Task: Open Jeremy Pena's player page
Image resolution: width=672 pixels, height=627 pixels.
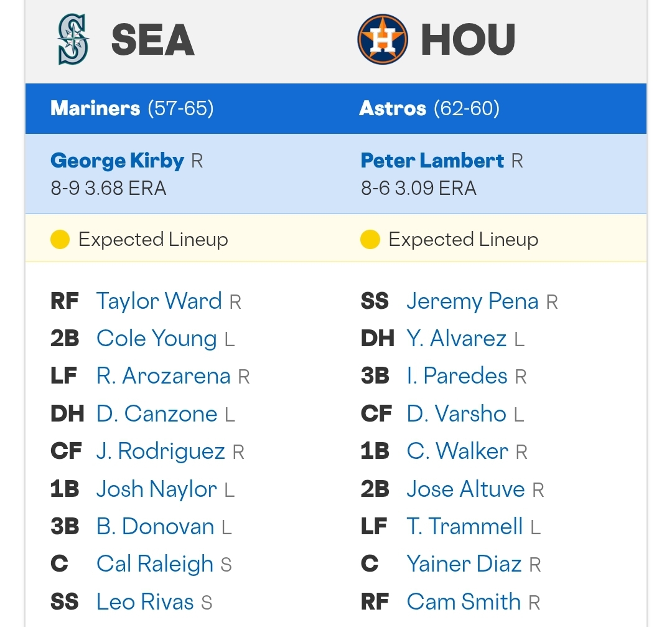Action: pos(472,301)
